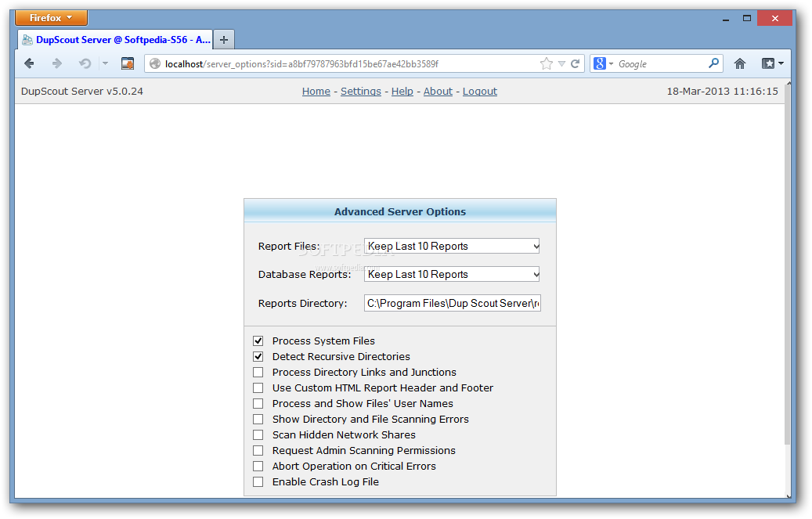812x519 pixels.
Task: Go back with the browser back arrow
Action: (x=30, y=63)
